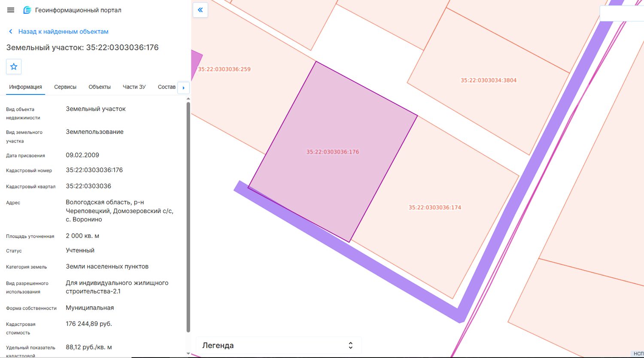Viewport: 644px width, 358px height.
Task: Switch to the Информация tab
Action: coord(26,87)
